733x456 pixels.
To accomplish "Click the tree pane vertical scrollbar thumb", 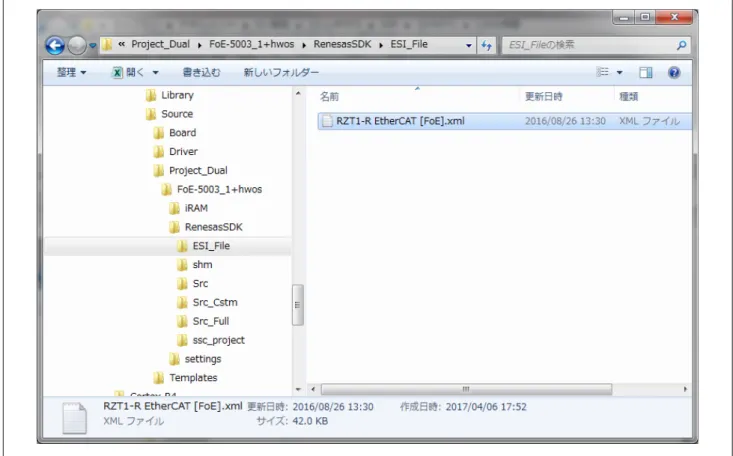I will coord(297,305).
